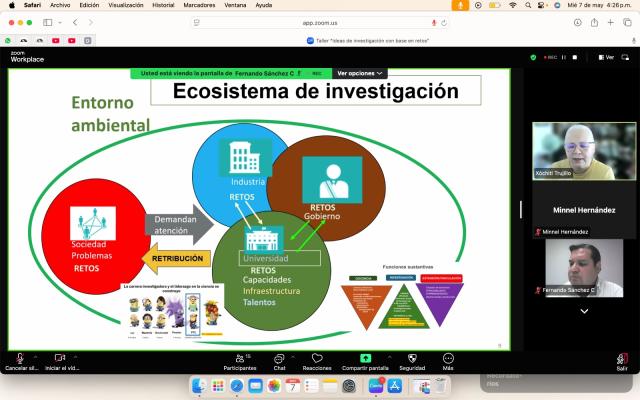Image resolution: width=640 pixels, height=400 pixels.
Task: Open the Participantes panel
Action: click(x=239, y=358)
